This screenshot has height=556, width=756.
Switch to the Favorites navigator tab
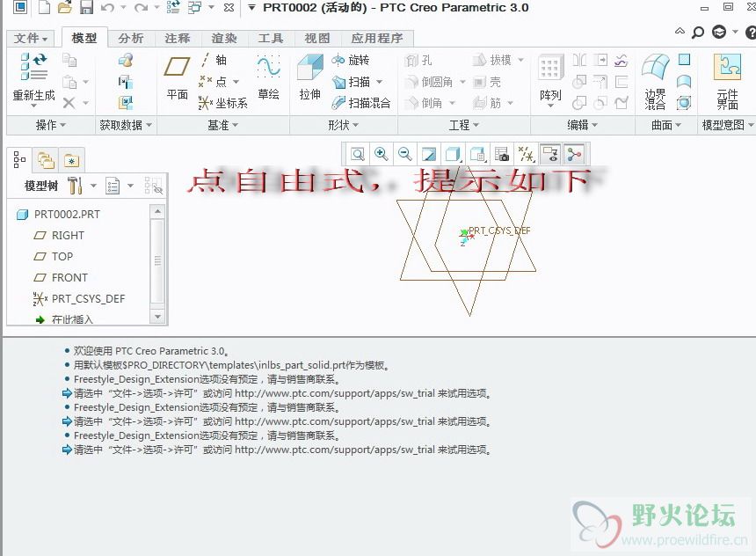pyautogui.click(x=71, y=160)
